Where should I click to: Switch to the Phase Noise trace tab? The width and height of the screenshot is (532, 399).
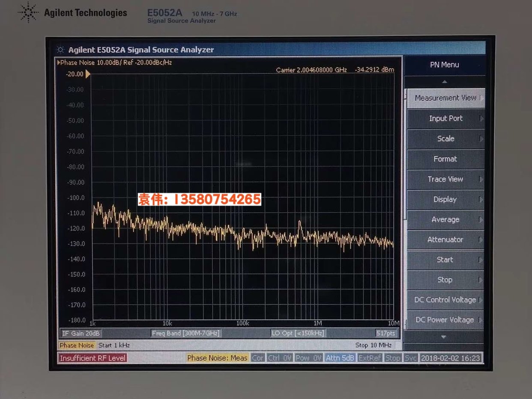click(x=77, y=345)
